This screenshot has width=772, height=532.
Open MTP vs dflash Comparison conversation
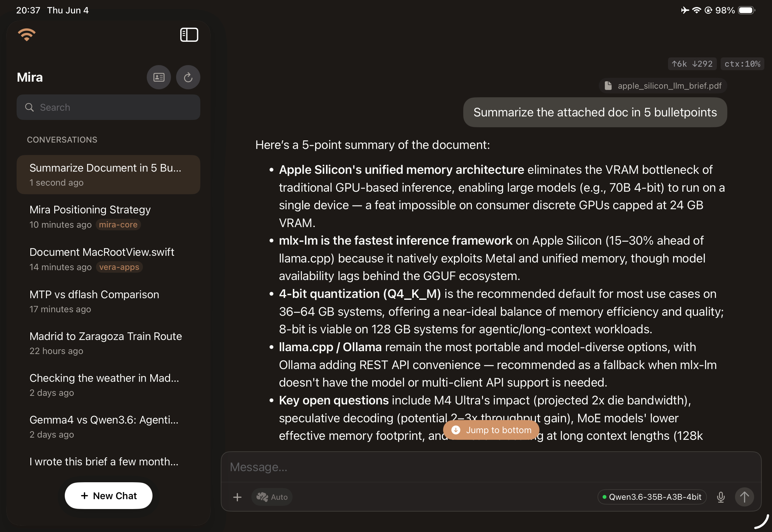tap(108, 301)
